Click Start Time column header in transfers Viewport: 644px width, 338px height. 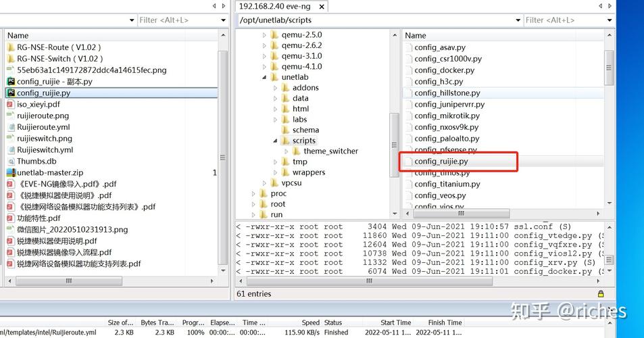pos(395,322)
